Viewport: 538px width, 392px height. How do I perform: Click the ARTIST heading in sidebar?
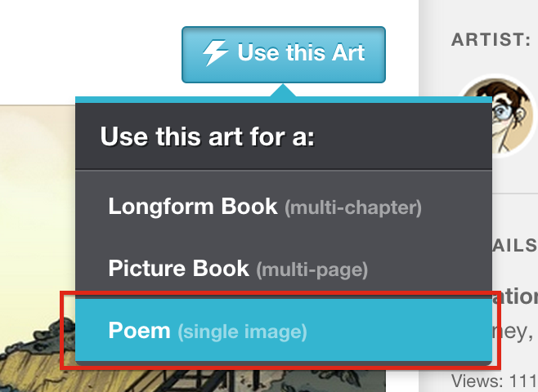click(x=491, y=40)
